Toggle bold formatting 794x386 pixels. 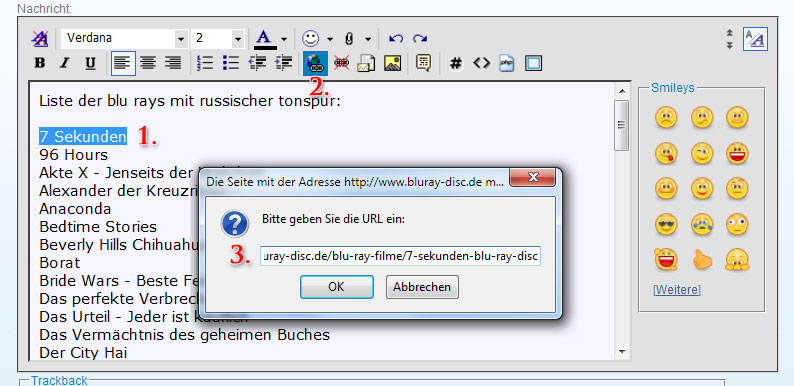pyautogui.click(x=39, y=63)
